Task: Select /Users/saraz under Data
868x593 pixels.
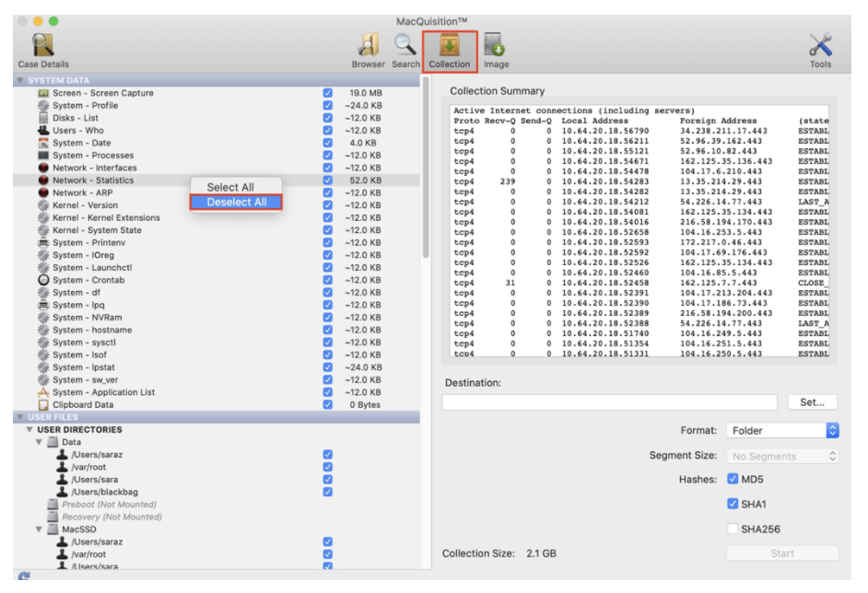Action: point(216,455)
